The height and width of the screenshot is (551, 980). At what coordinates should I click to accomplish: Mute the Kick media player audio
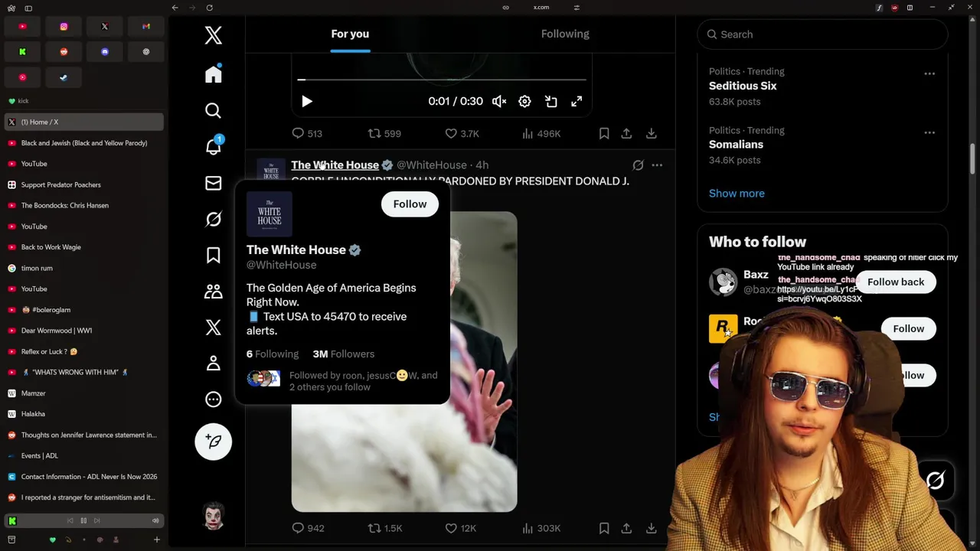(x=155, y=520)
